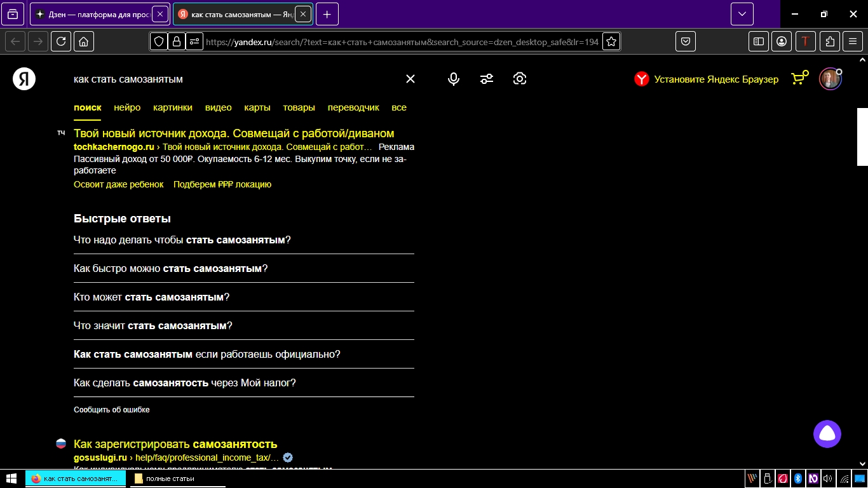868x488 pixels.
Task: Open the list all tabs dropdown
Action: (742, 14)
